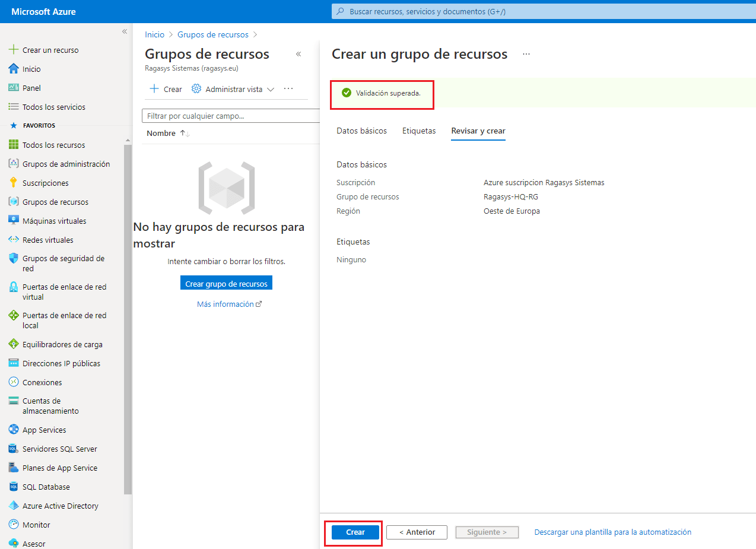
Task: Open Conexiones icon in sidebar
Action: coord(14,382)
